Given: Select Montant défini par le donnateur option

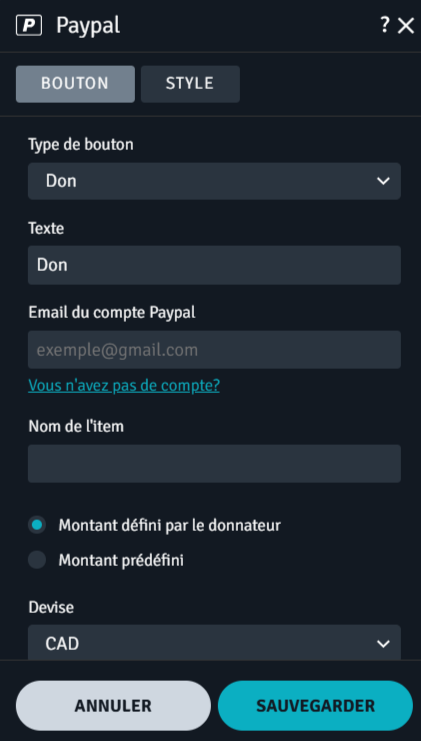Looking at the screenshot, I should [37, 525].
